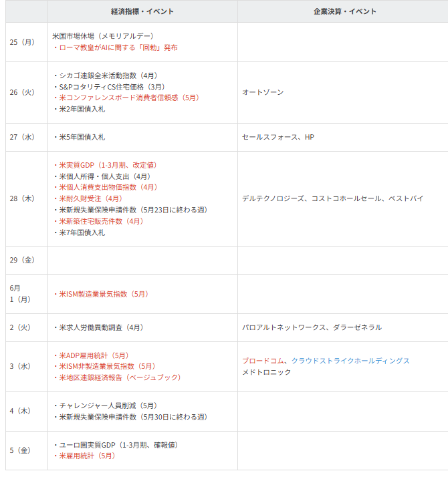The width and height of the screenshot is (448, 477).
Task: Click S&PコタリティCS住宅価格(3月) entry
Action: click(x=109, y=87)
